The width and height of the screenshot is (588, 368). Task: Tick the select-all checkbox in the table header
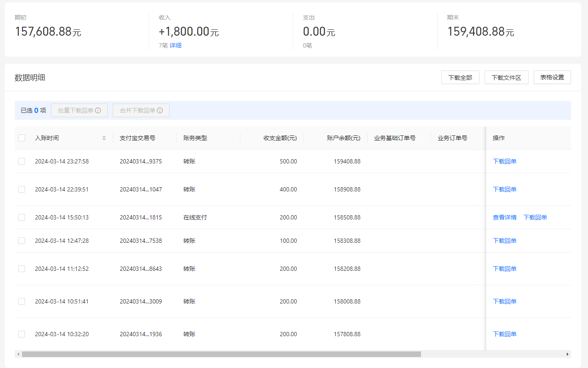[22, 138]
